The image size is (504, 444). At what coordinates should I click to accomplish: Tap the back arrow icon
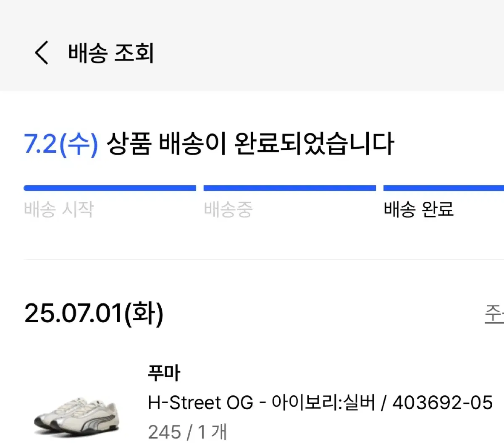(x=42, y=53)
